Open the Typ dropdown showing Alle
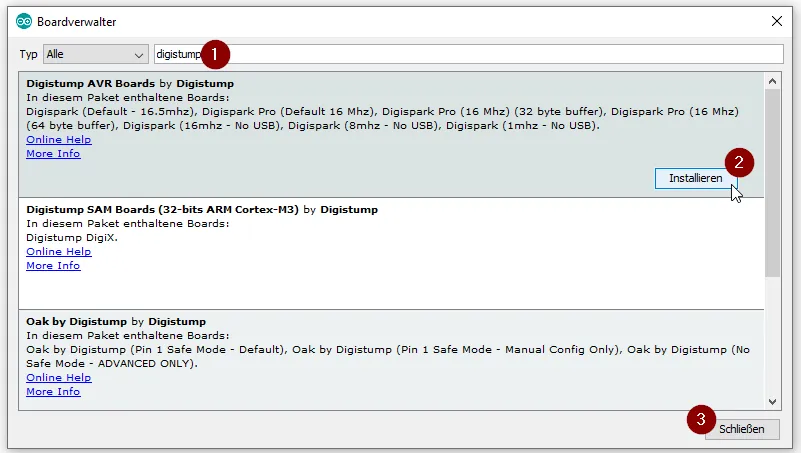The width and height of the screenshot is (801, 453). click(95, 54)
